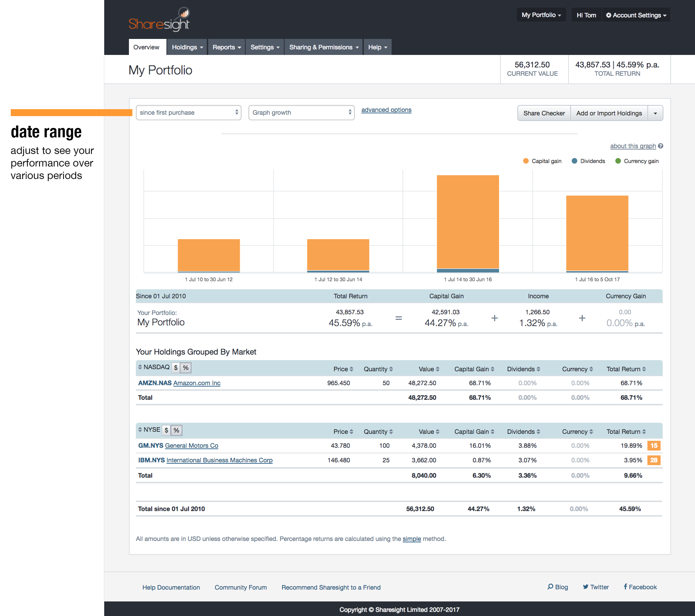695x616 pixels.
Task: Click the Blog magnifier icon in footer
Action: click(550, 587)
